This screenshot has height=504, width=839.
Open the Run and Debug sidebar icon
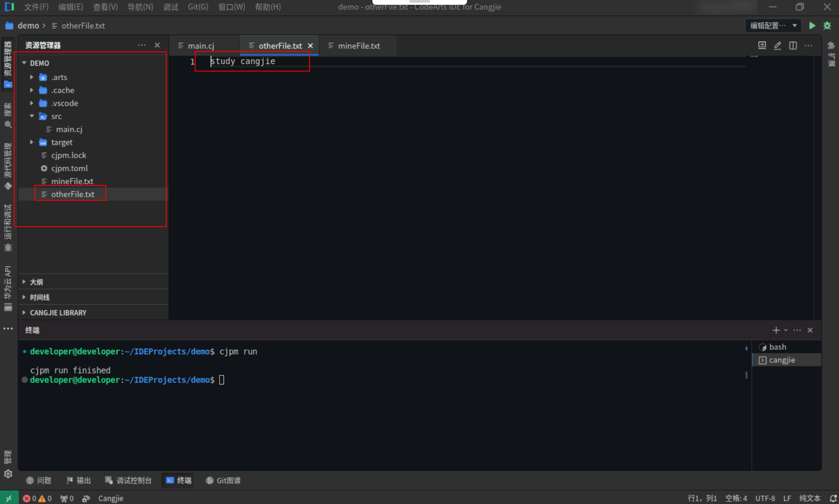pos(8,228)
